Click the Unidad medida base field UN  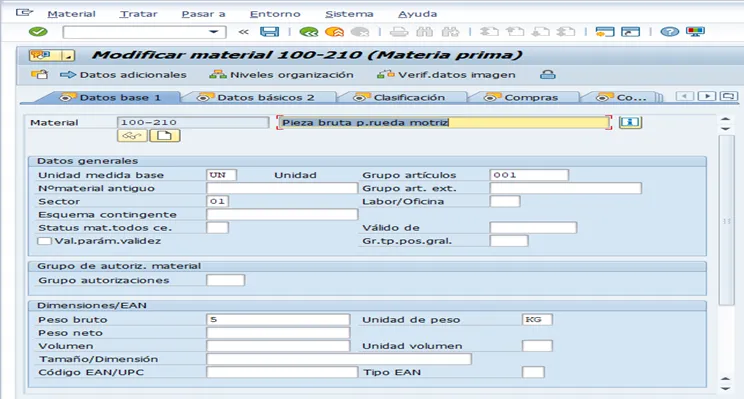point(221,175)
